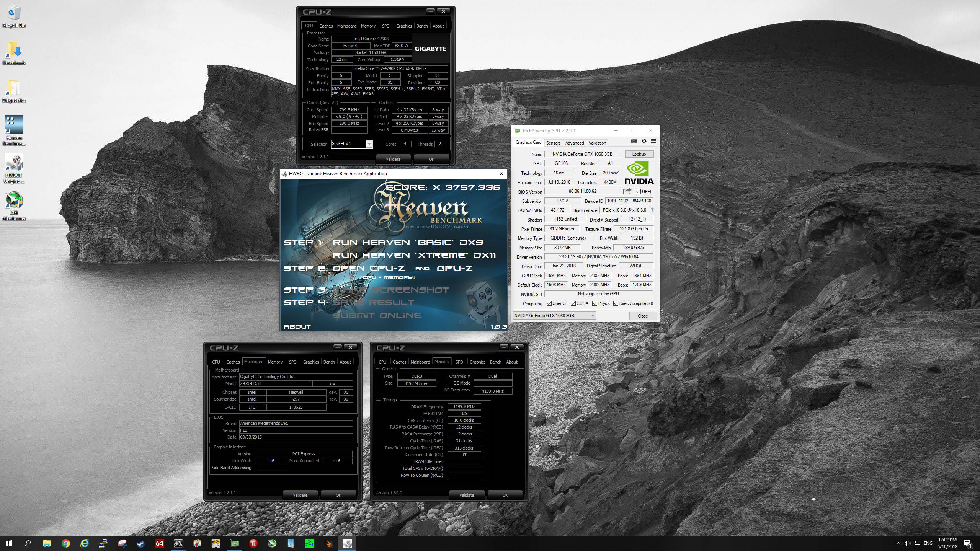Click GPU-Z link in Heaven app
The width and height of the screenshot is (980, 551).
[454, 268]
